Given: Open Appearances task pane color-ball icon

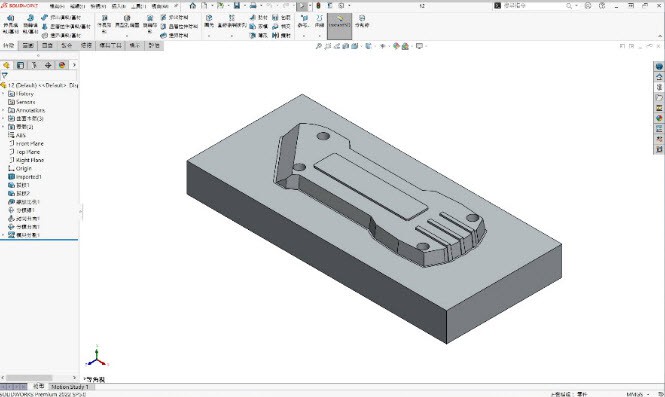Looking at the screenshot, I should [x=659, y=118].
